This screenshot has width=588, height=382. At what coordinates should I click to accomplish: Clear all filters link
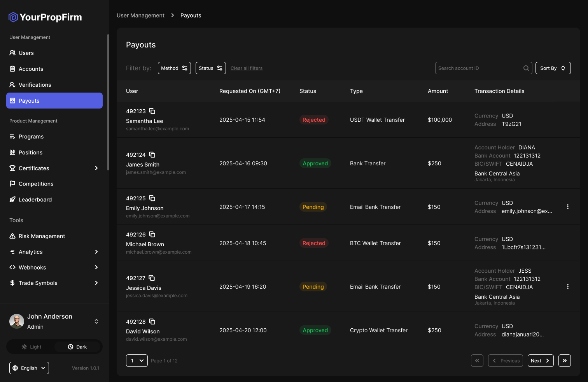coord(247,68)
